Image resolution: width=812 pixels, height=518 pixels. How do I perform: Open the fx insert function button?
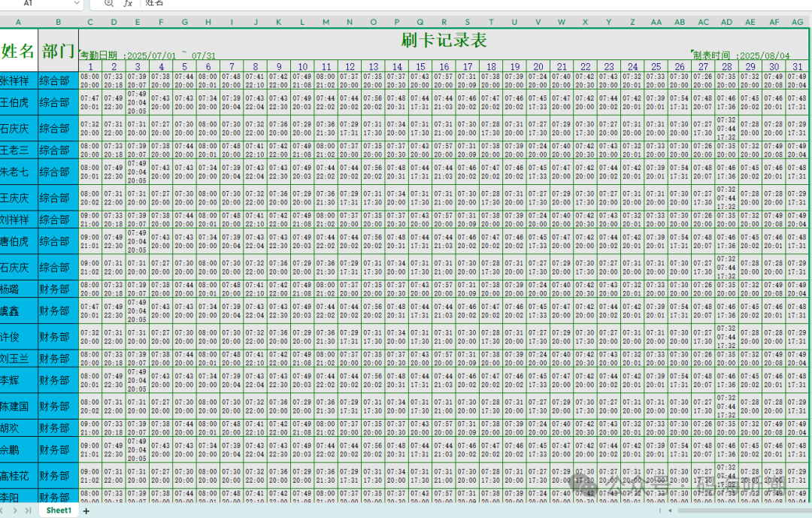127,3
